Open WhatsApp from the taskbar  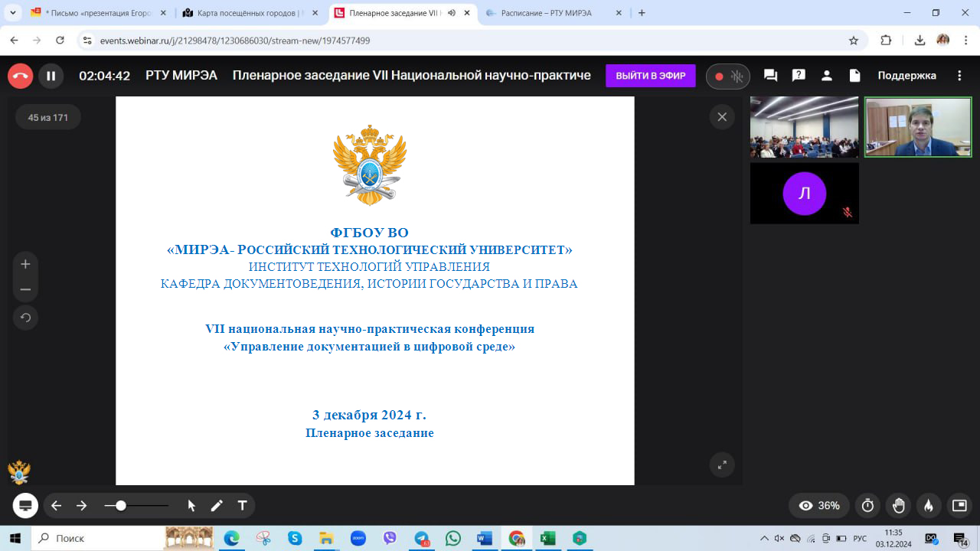point(453,538)
